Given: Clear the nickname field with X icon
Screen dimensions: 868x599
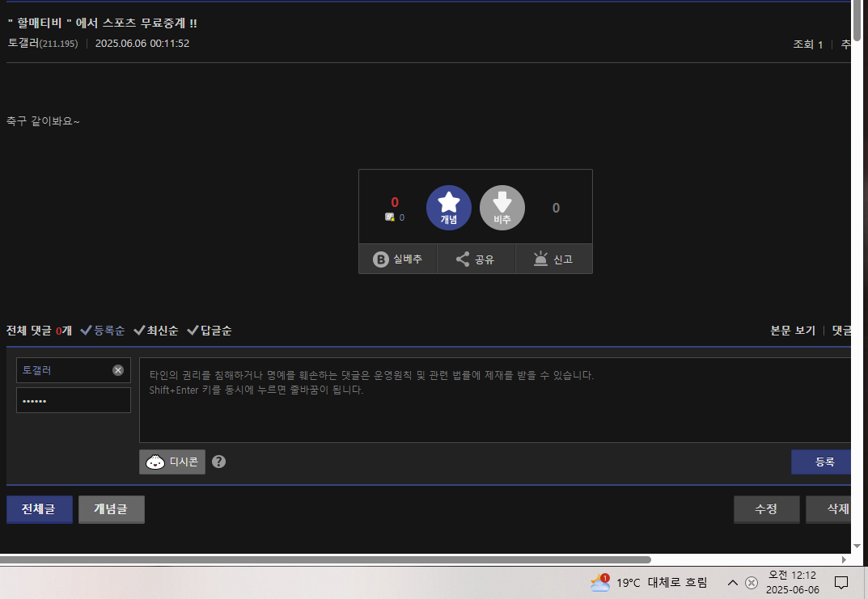Looking at the screenshot, I should click(x=118, y=370).
